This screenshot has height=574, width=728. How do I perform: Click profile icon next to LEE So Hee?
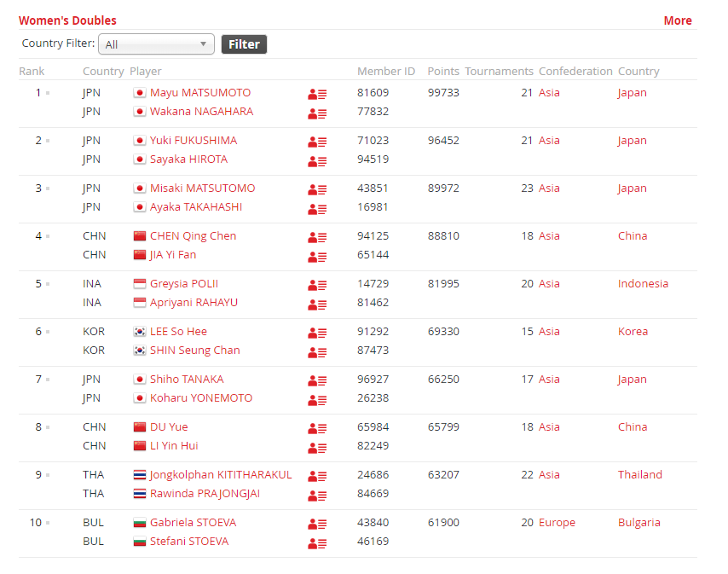coord(317,333)
